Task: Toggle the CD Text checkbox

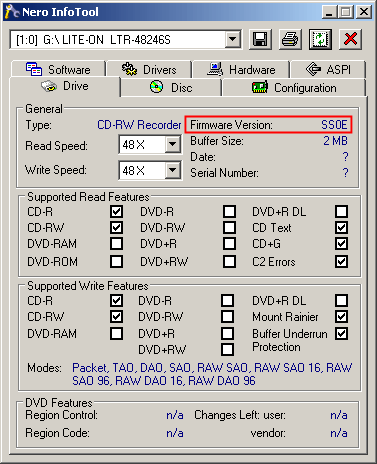Action: pos(342,228)
